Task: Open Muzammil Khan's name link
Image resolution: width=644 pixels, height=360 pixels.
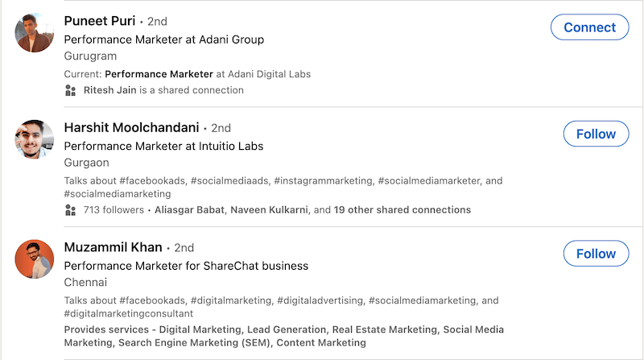Action: click(113, 246)
